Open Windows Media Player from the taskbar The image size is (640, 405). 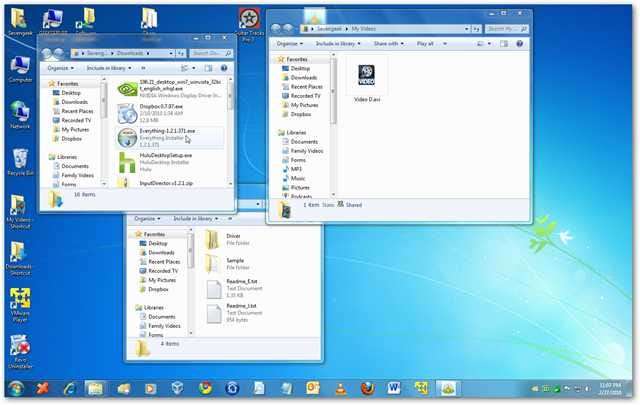point(150,388)
